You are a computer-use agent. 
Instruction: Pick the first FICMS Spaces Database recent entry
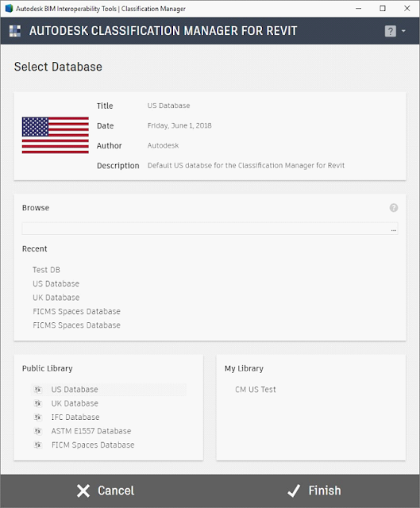click(x=76, y=311)
